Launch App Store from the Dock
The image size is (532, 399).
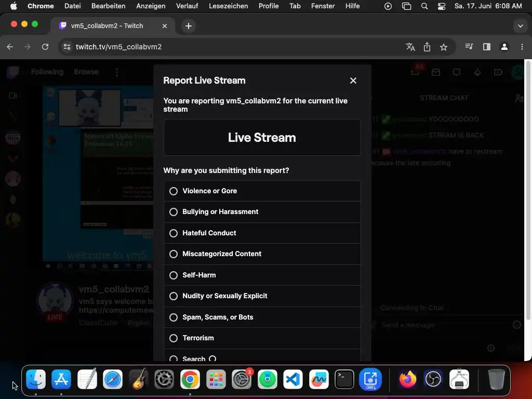point(61,379)
